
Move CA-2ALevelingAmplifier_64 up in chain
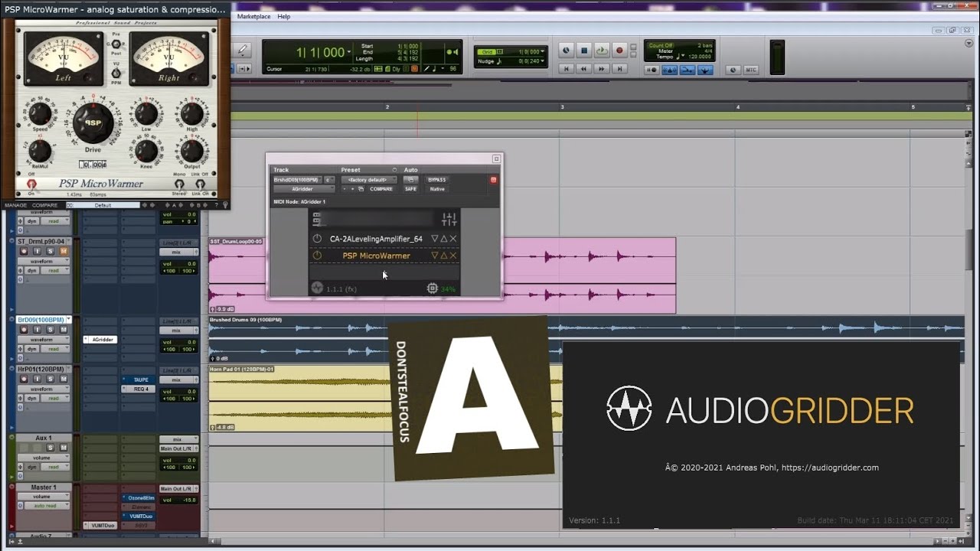pos(443,239)
